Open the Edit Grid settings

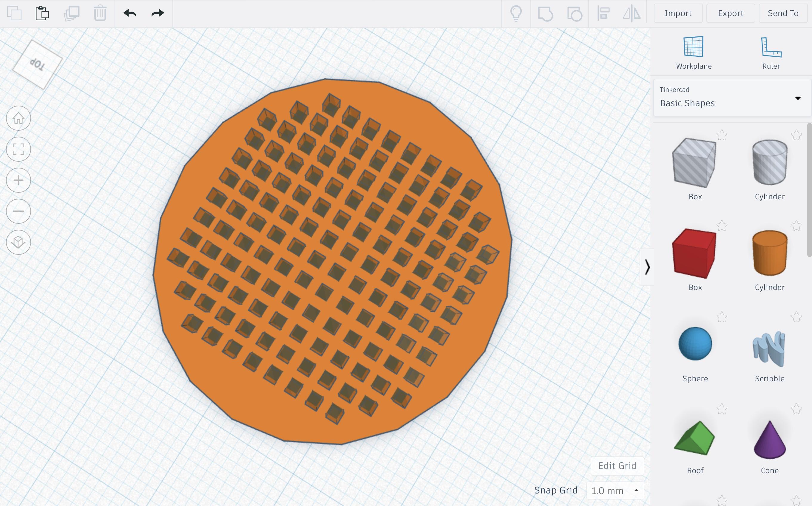[617, 466]
